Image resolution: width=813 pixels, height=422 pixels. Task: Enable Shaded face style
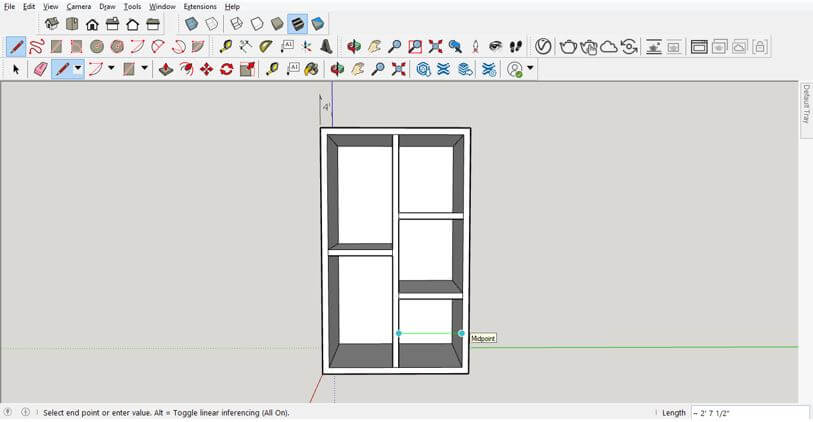[277, 24]
